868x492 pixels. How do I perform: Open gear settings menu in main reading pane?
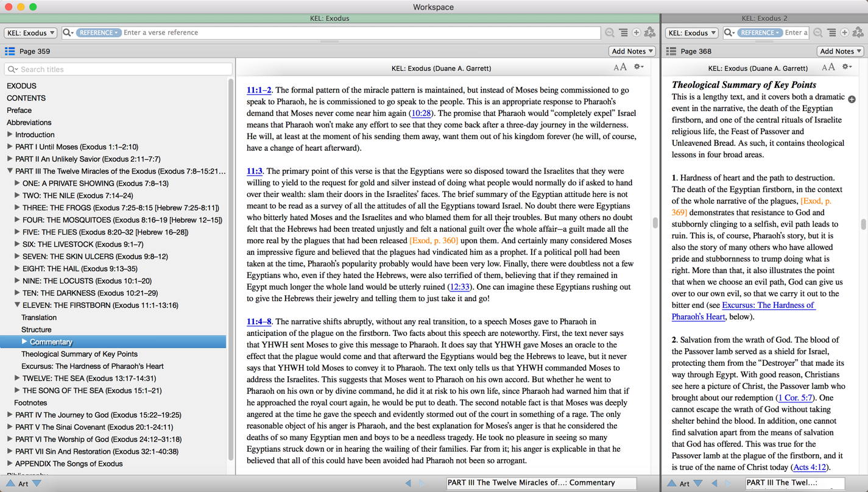tap(638, 67)
